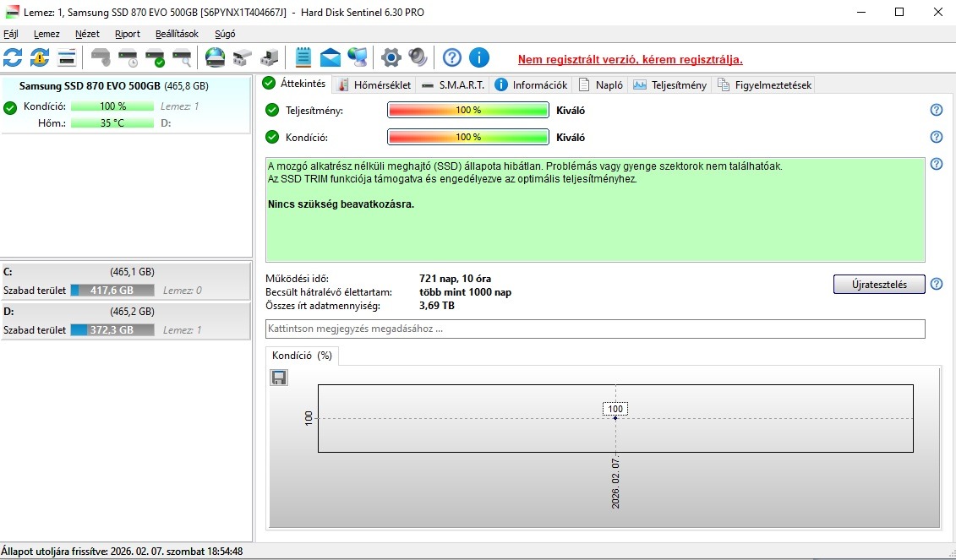Switch to the S.M.A.R.T. tab

453,85
